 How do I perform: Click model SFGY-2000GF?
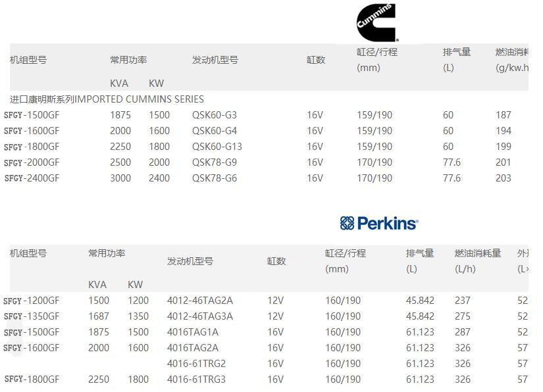point(32,162)
